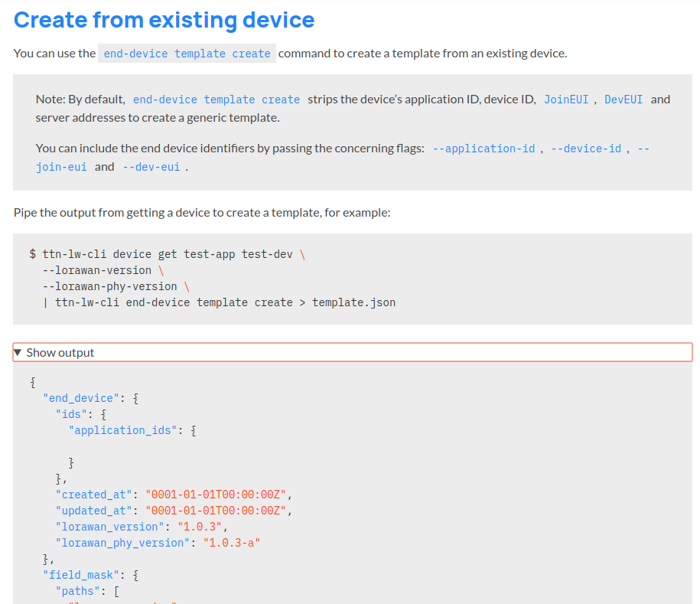The width and height of the screenshot is (700, 604).
Task: Click the end-device template create inline code snippet
Action: tap(186, 53)
